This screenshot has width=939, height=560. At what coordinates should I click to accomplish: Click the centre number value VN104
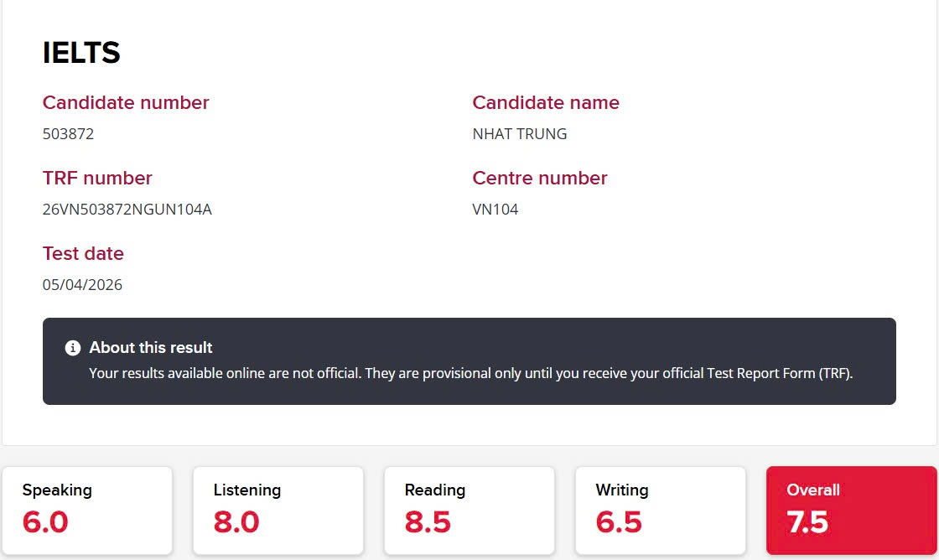coord(495,210)
